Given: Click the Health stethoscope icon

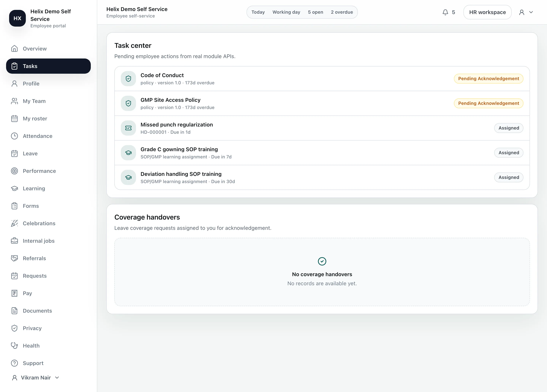Looking at the screenshot, I should pos(14,346).
